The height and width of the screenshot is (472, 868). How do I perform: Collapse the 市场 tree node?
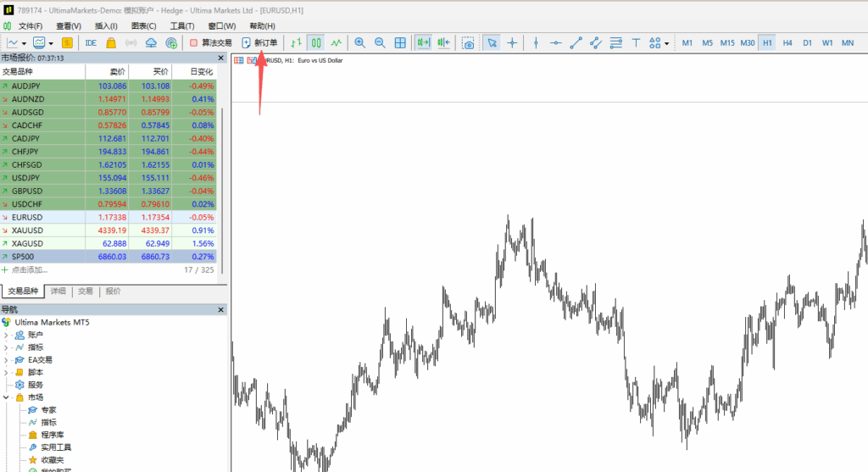click(x=7, y=397)
